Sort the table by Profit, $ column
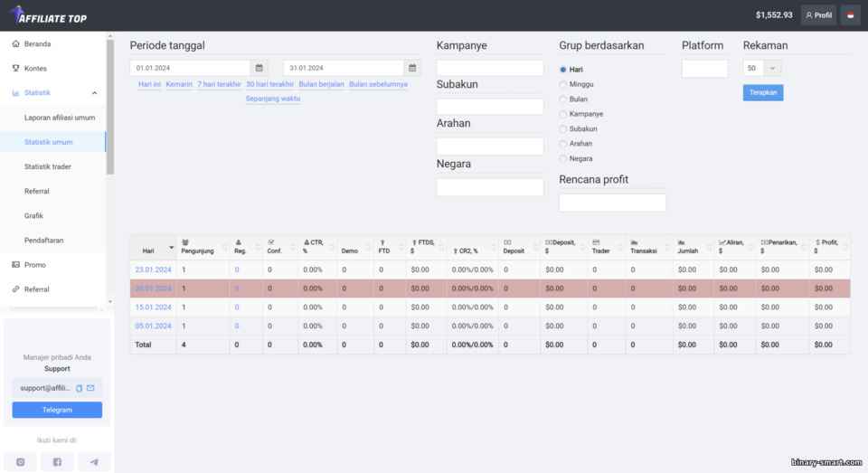The height and width of the screenshot is (473, 868). coord(829,247)
